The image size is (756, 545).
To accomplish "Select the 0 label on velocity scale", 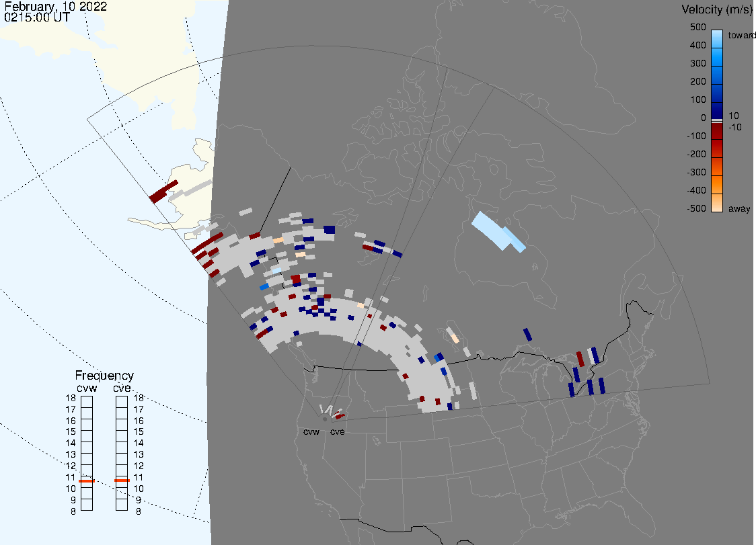I will 704,118.
